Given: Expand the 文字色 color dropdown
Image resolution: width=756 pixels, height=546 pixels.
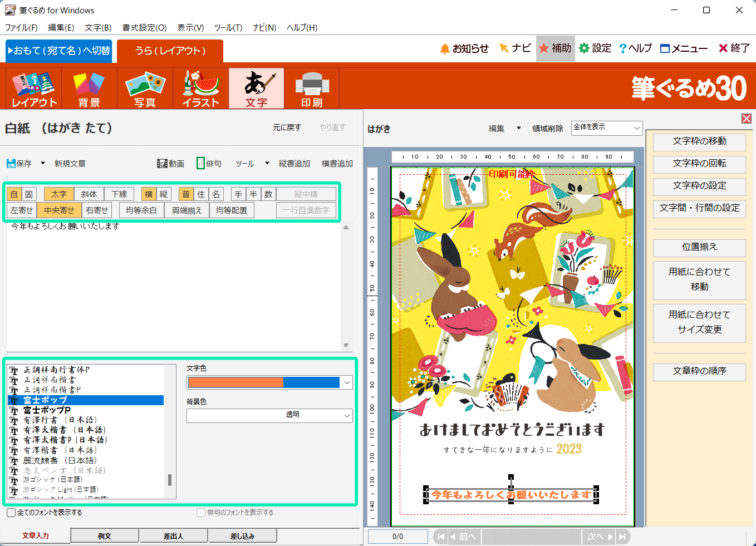Looking at the screenshot, I should [347, 382].
